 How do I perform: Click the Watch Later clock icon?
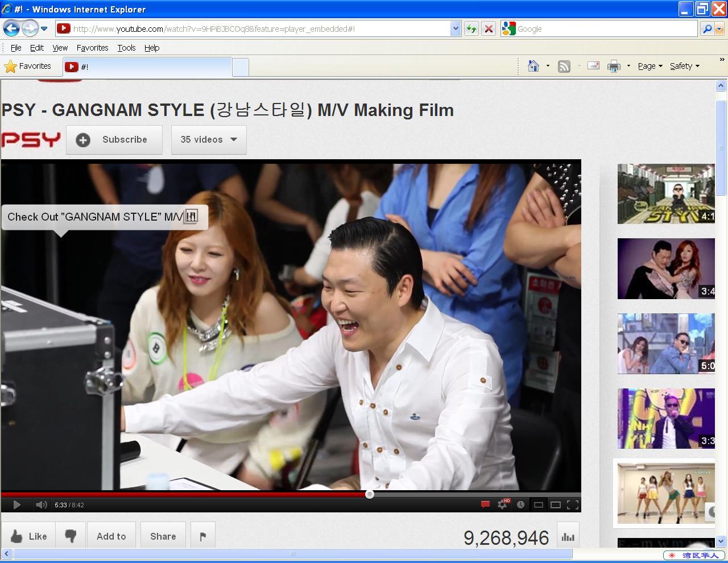(x=520, y=504)
